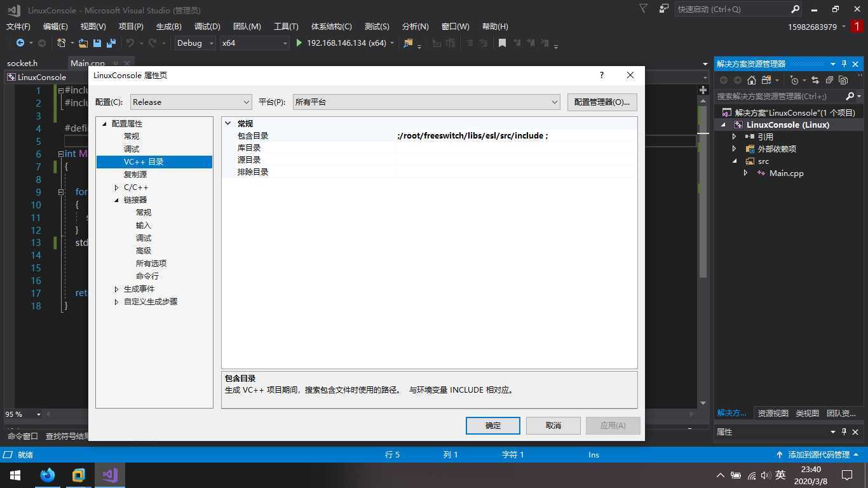Collapse the 链接器 tree node

[116, 200]
